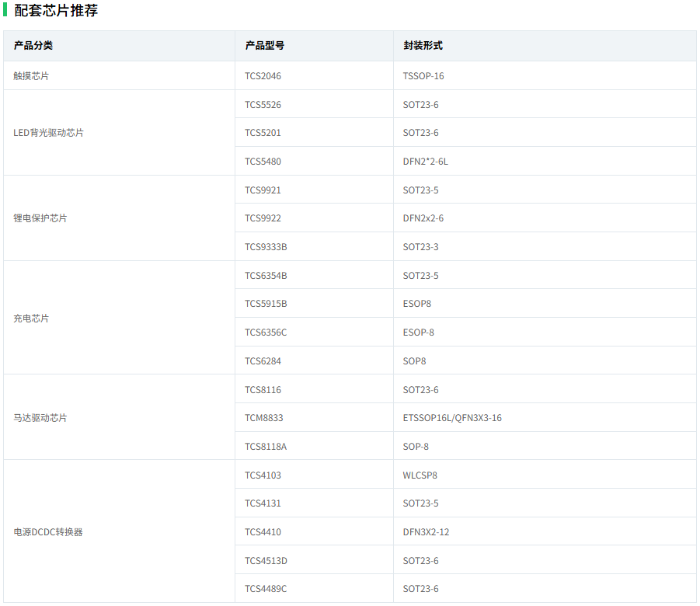Click the TCS4489C product model

pyautogui.click(x=266, y=589)
